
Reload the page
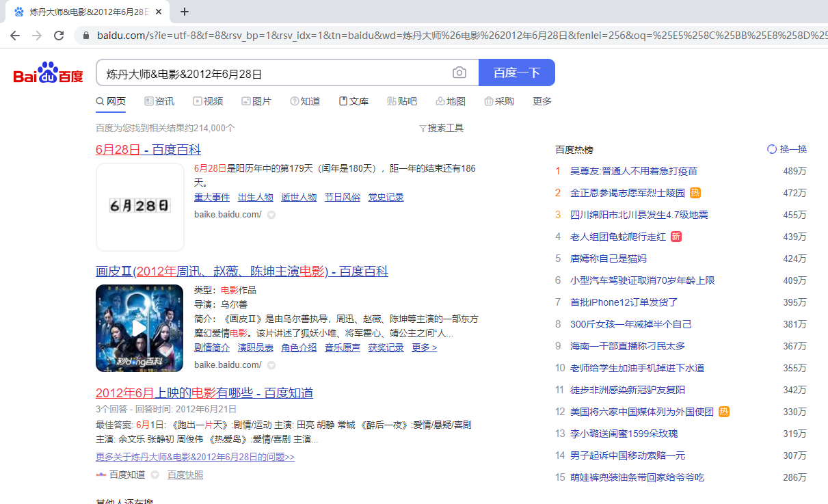pyautogui.click(x=59, y=35)
